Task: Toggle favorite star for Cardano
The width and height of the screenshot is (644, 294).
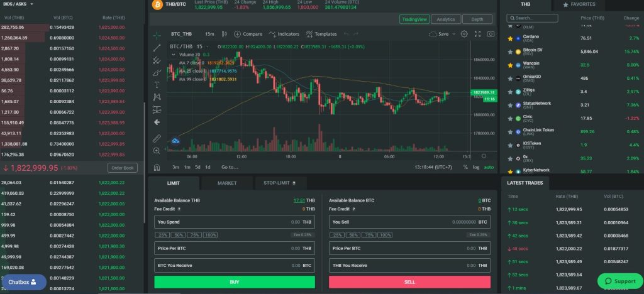Action: [x=510, y=38]
